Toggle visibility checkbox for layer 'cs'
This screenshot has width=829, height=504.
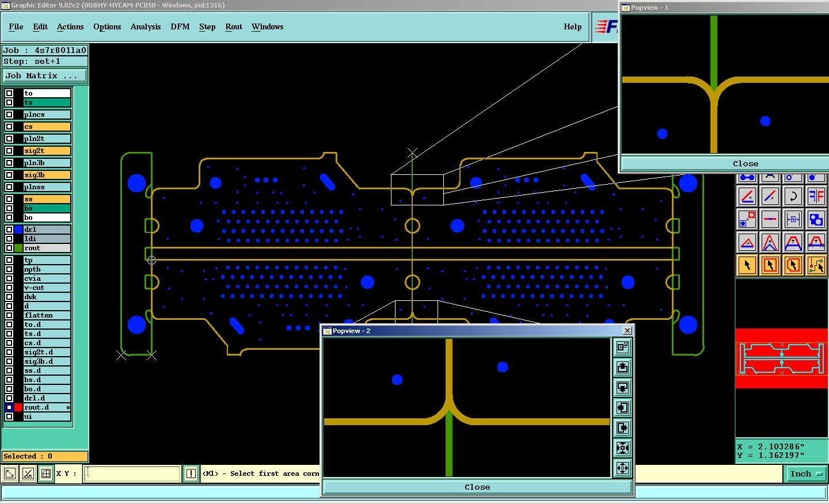click(x=9, y=127)
